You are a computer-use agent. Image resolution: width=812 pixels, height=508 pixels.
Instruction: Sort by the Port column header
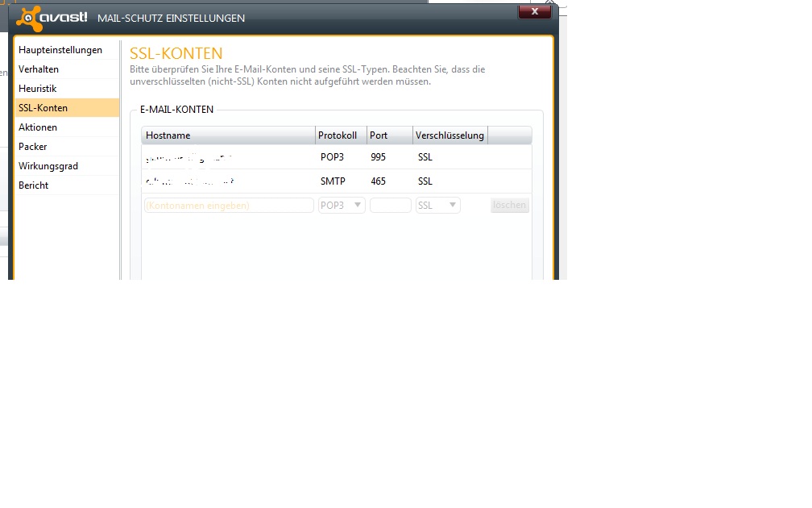(389, 135)
